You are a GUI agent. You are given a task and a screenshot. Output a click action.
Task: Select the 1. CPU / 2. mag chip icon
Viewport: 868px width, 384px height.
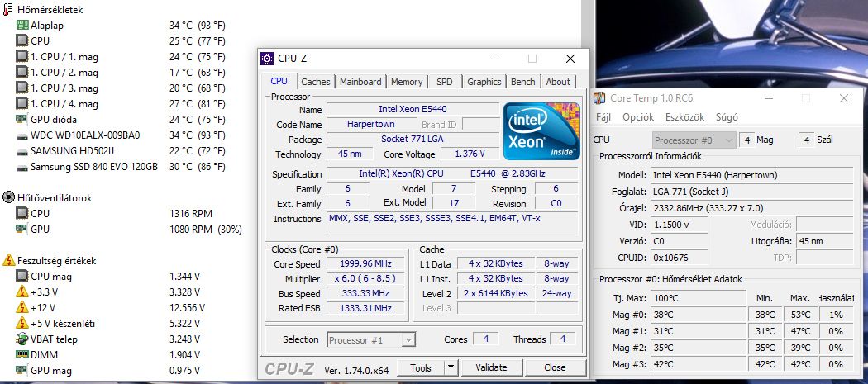[x=22, y=73]
